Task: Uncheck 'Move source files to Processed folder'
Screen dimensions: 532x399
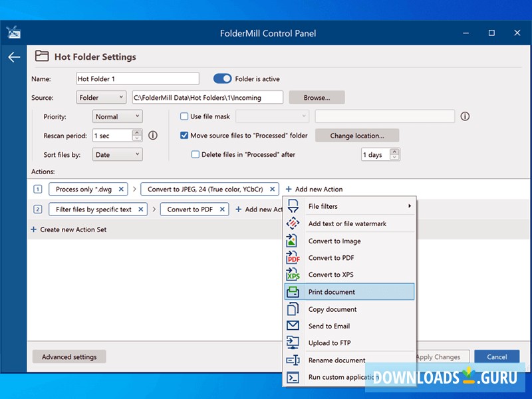Action: [184, 136]
